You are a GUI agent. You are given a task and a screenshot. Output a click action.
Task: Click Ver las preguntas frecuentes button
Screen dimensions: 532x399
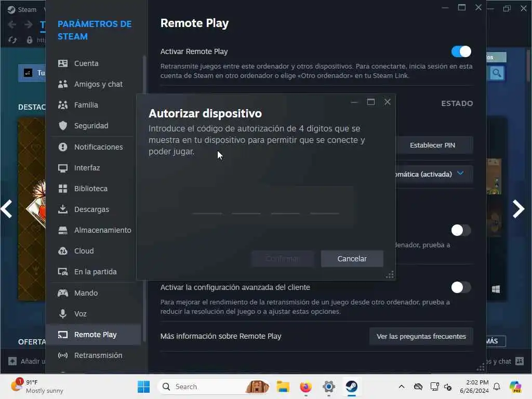pyautogui.click(x=421, y=336)
